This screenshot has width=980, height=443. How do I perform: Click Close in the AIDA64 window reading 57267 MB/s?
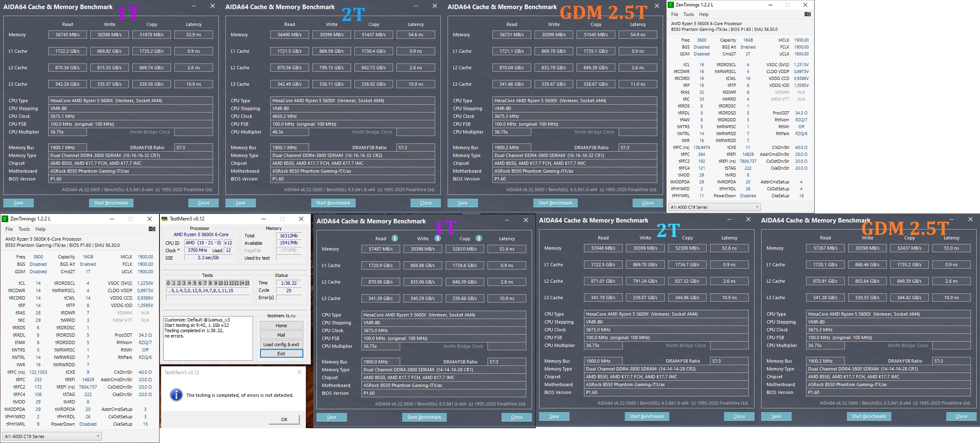click(961, 416)
